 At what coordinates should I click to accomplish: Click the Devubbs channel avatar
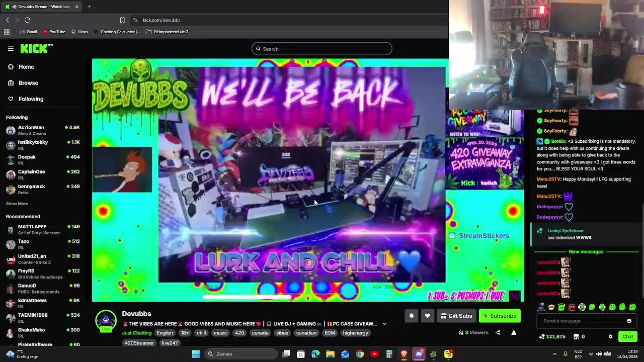pyautogui.click(x=106, y=321)
